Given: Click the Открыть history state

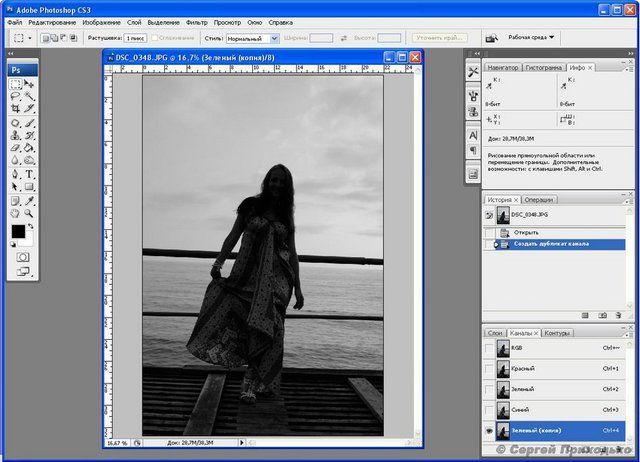Looking at the screenshot, I should point(526,232).
